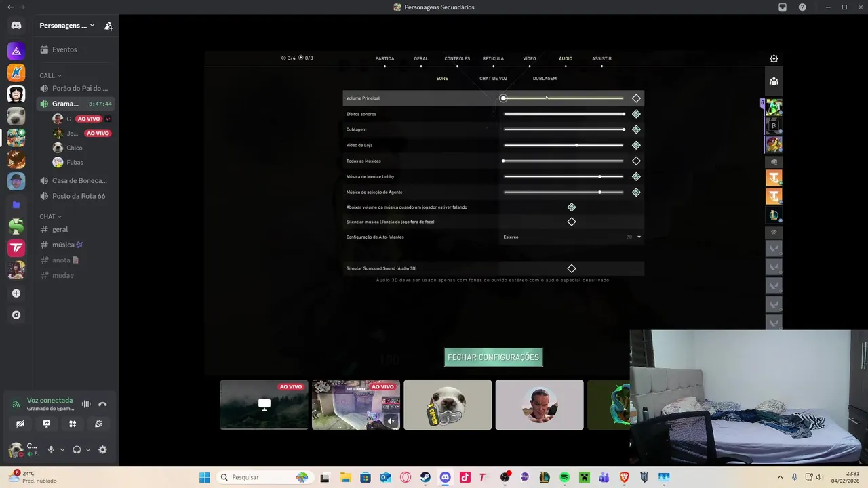Toggle the Volume Principal diamond checkbox
Viewport: 868px width, 488px height.
click(636, 98)
